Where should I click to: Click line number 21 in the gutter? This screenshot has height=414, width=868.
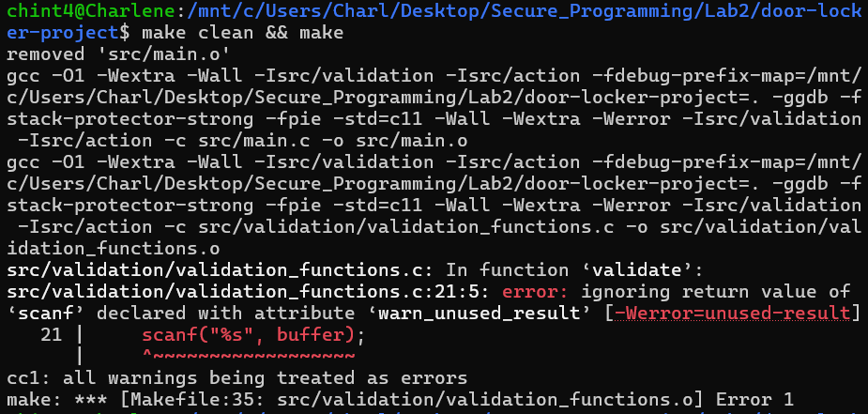point(52,334)
